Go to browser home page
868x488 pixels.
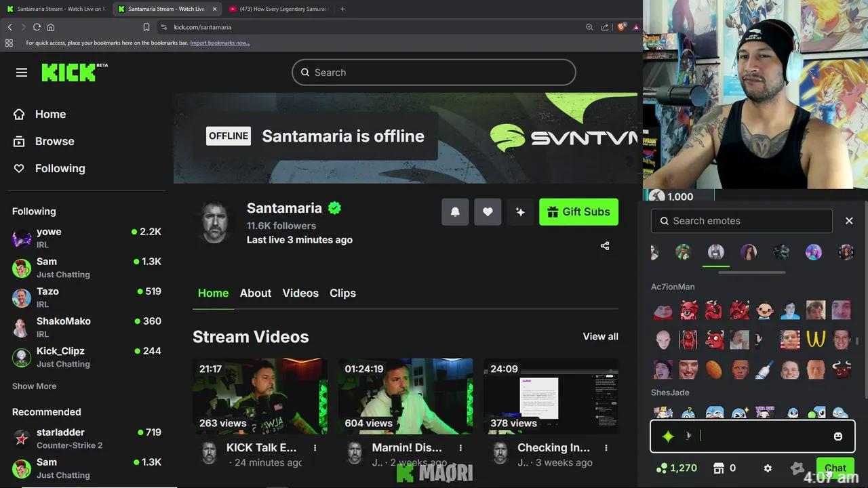[50, 27]
